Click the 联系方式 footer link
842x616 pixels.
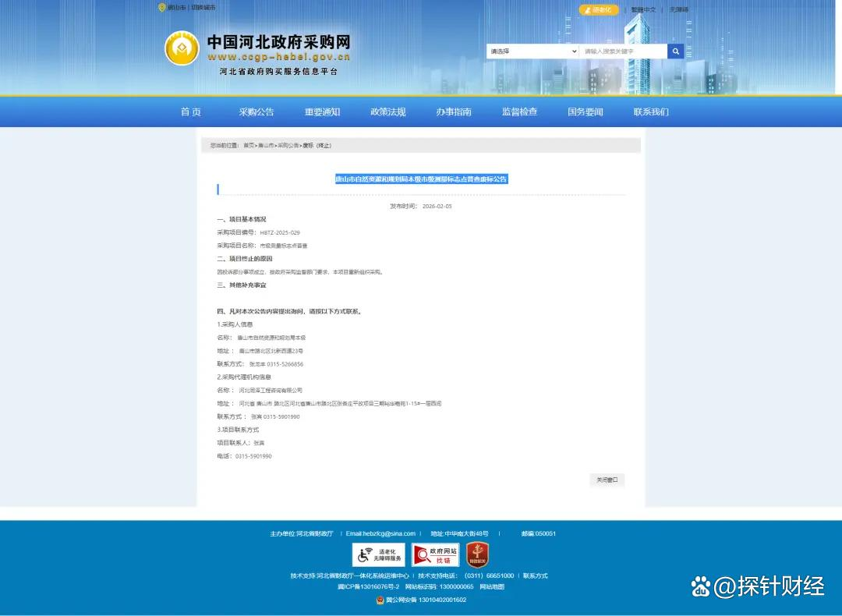[536, 575]
